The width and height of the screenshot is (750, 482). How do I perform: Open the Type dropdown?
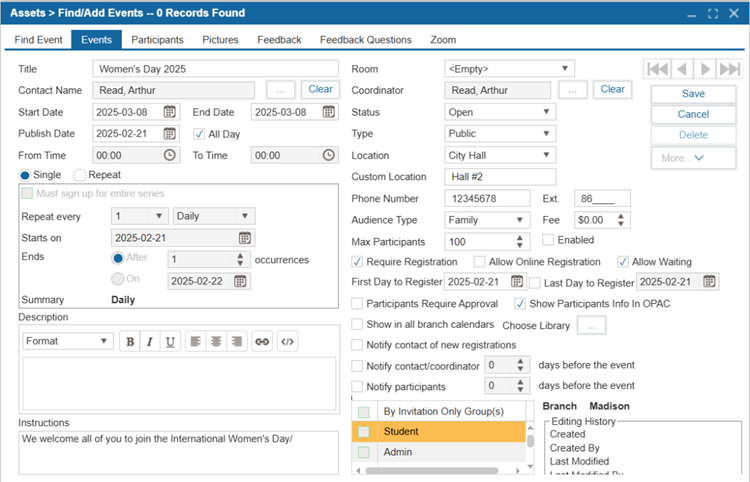(500, 133)
